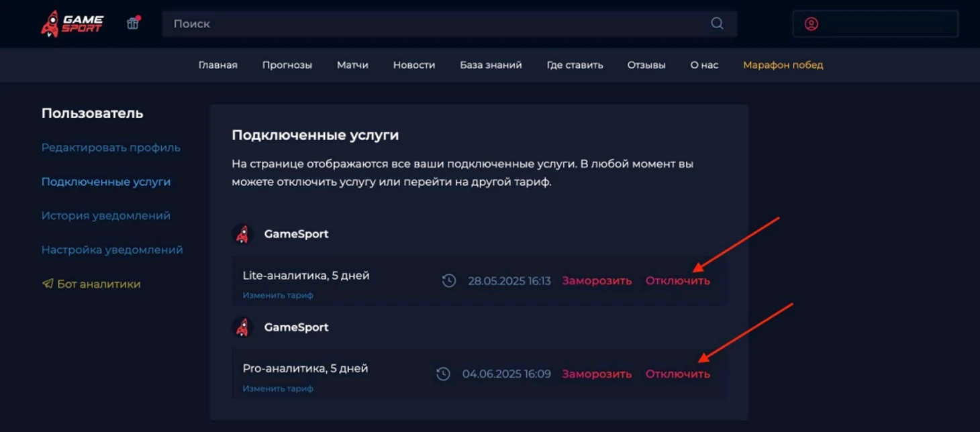Open Редактировать профиль in the sidebar

[x=111, y=148]
